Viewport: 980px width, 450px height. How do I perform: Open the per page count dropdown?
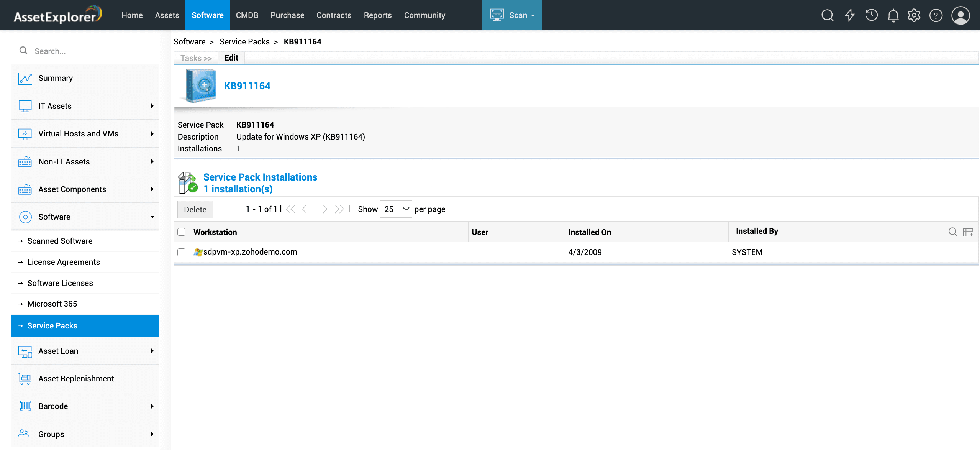[x=396, y=209]
